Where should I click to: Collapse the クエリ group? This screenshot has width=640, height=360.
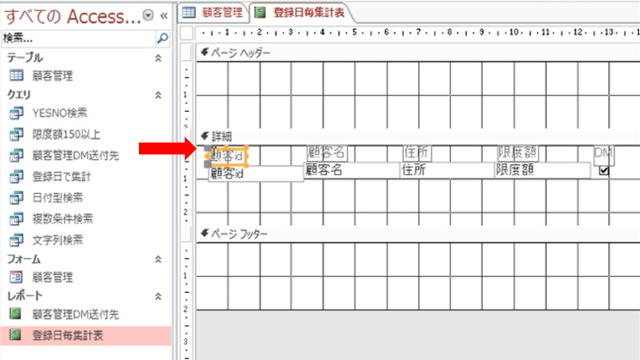158,95
